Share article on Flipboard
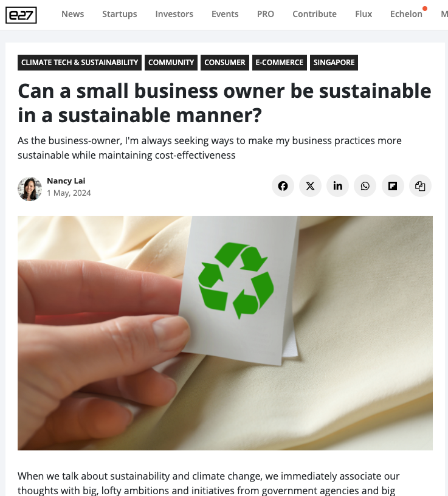This screenshot has width=448, height=496. (393, 185)
